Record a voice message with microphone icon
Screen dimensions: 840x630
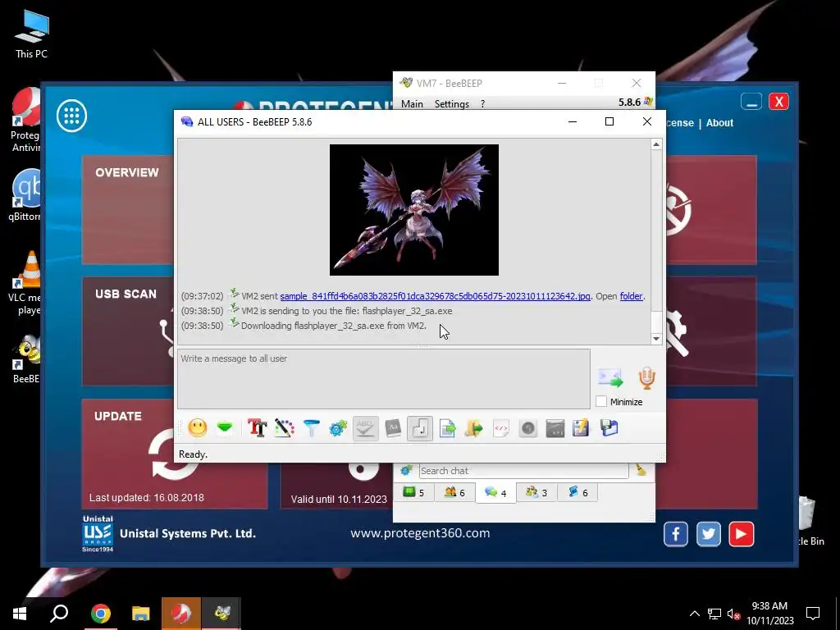(x=647, y=377)
